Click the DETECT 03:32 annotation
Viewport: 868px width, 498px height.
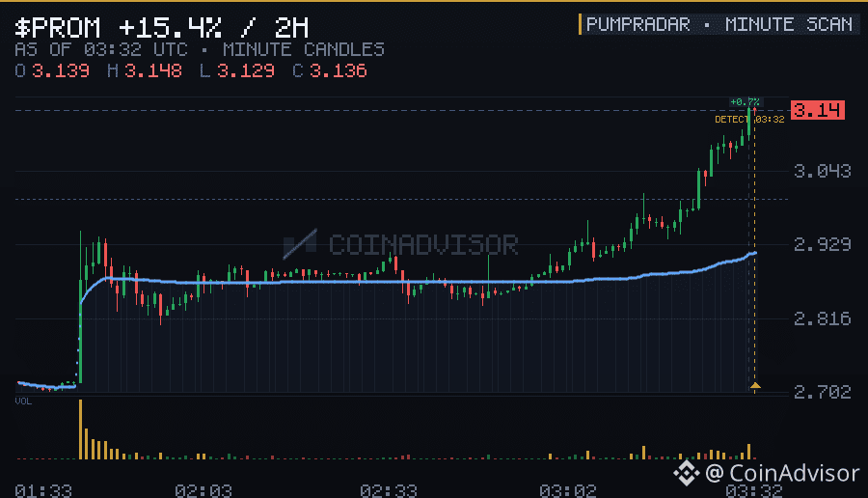coord(749,119)
